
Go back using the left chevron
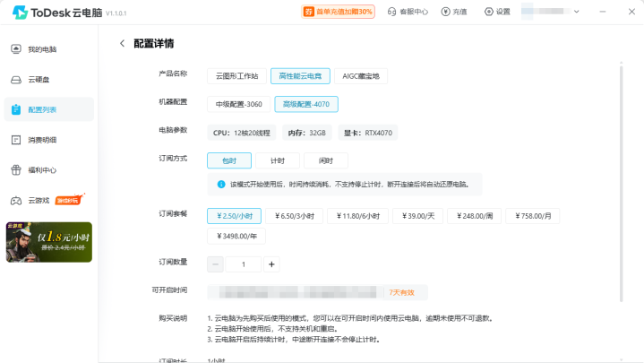coord(122,43)
